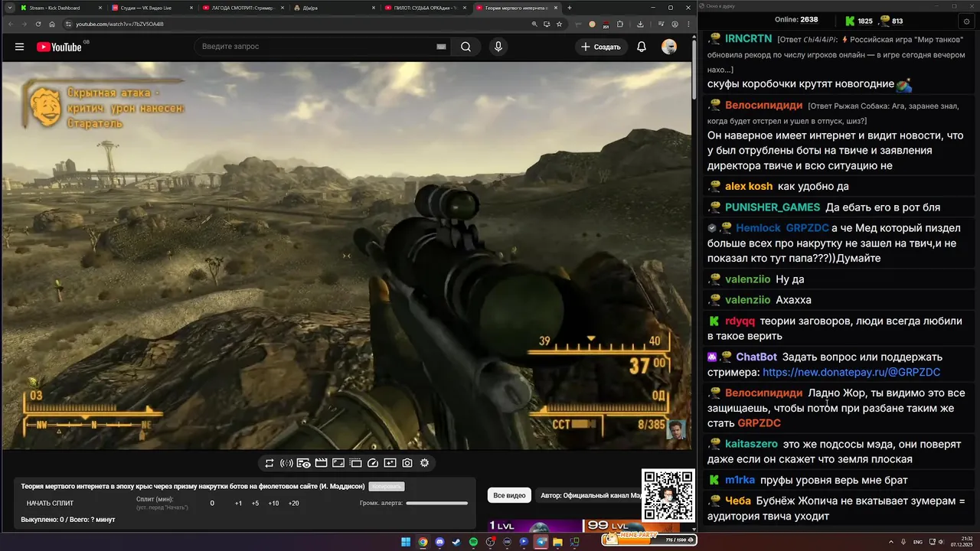Screen dimensions: 980x551
Task: Reload the page in Chrome
Action: point(37,24)
